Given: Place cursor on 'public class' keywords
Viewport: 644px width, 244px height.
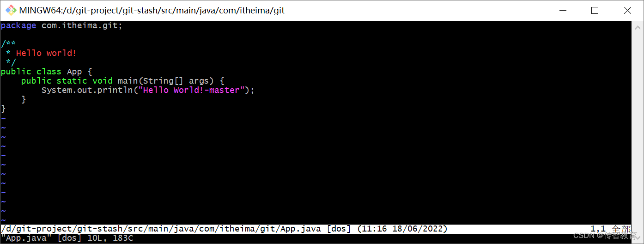Looking at the screenshot, I should coord(31,72).
